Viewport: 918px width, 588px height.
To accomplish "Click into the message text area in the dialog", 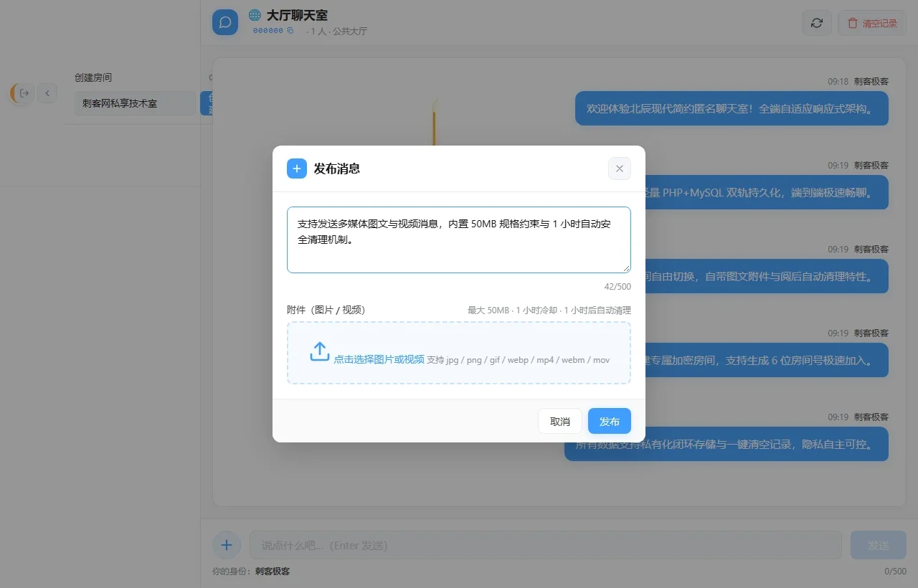I will [459, 240].
